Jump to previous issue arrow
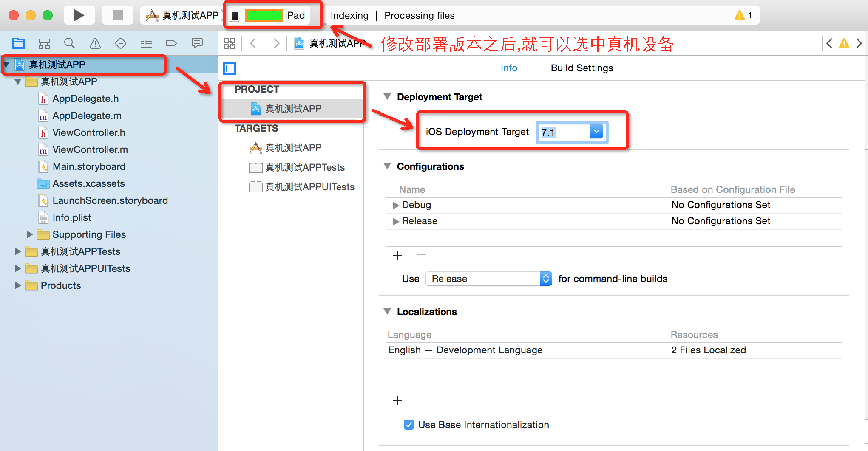The image size is (868, 451). click(x=829, y=43)
